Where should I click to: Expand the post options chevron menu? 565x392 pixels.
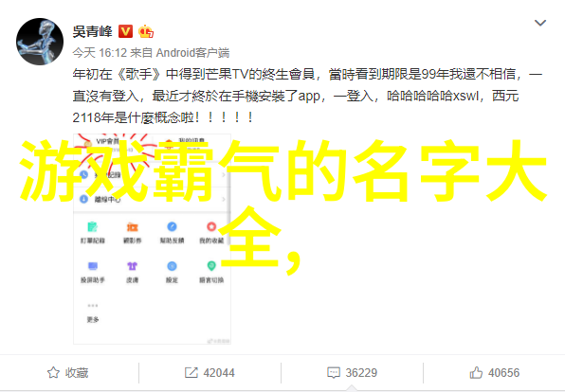click(x=539, y=23)
